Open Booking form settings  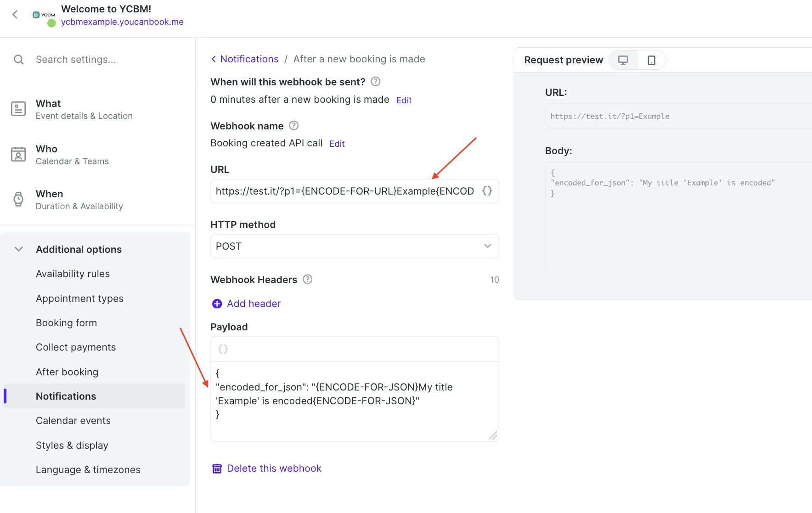[66, 323]
